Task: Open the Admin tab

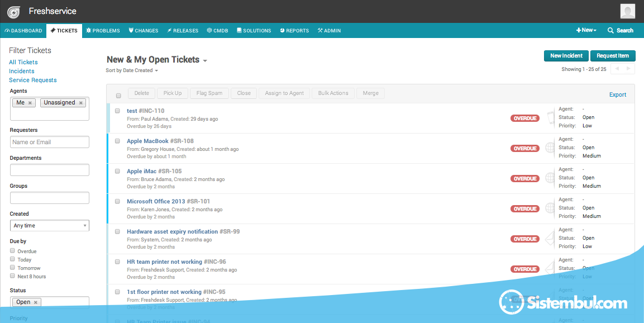Action: point(329,30)
